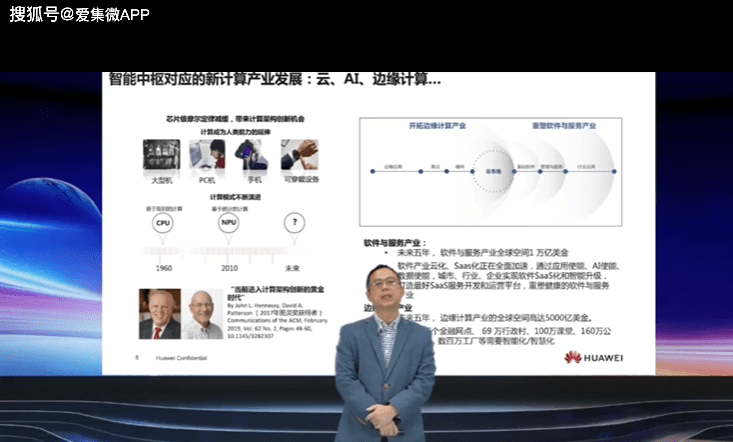733x442 pixels.
Task: Click the 可穿戴设备 caption
Action: 302,179
